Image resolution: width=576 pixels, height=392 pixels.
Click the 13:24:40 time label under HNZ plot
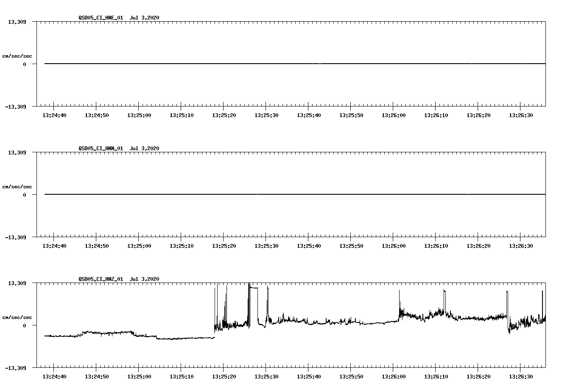point(54,376)
